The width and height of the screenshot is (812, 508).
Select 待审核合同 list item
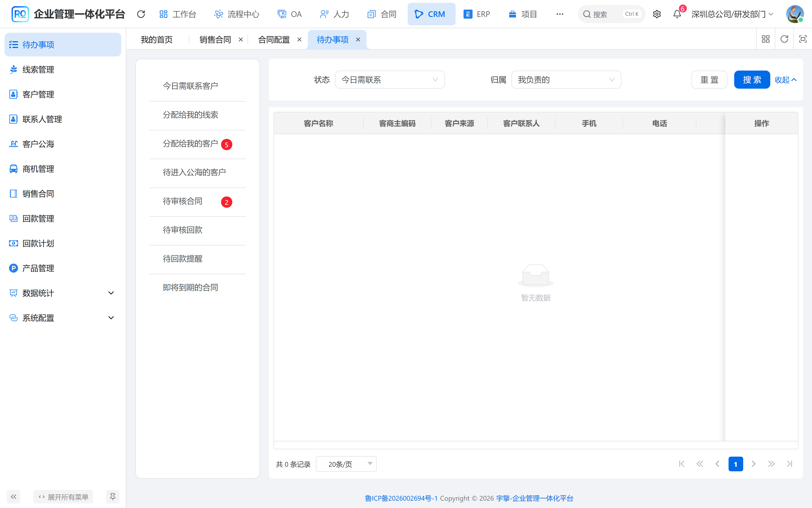(x=197, y=201)
